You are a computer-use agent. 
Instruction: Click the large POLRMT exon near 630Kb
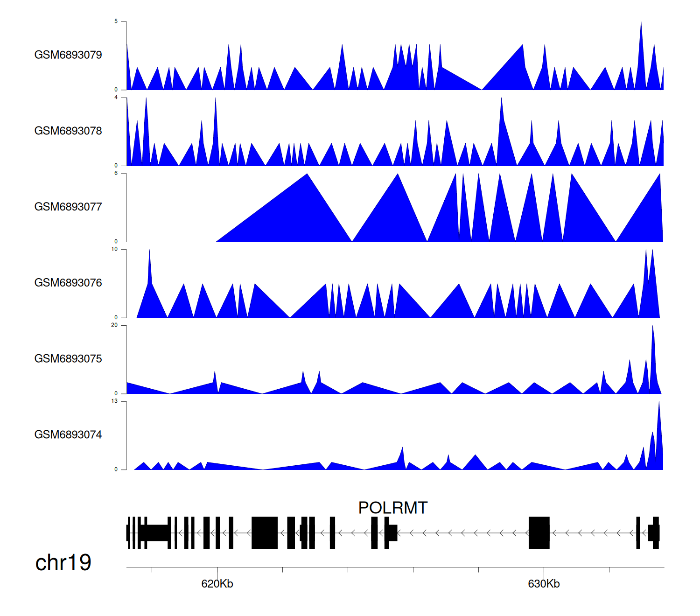pos(539,532)
